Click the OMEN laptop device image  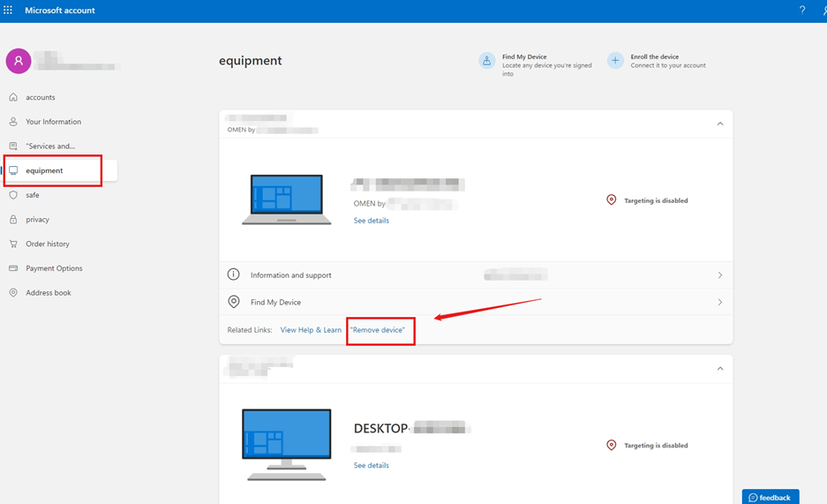[286, 199]
